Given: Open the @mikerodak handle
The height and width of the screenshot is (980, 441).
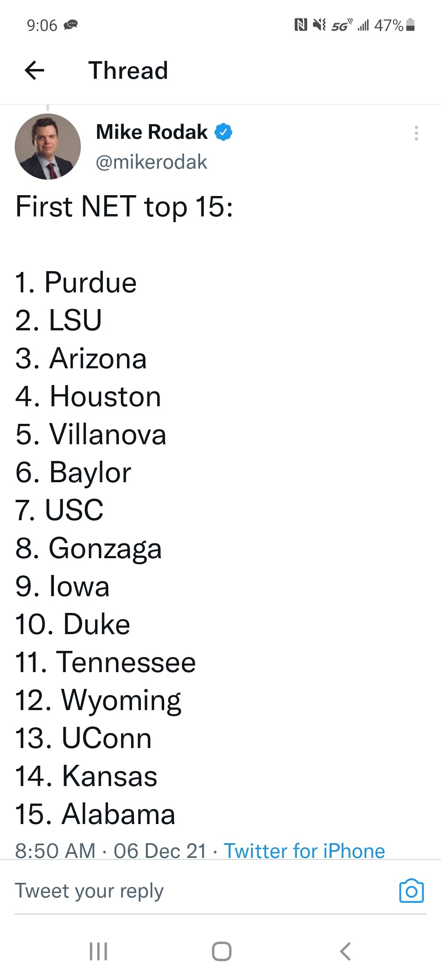Looking at the screenshot, I should point(151,162).
